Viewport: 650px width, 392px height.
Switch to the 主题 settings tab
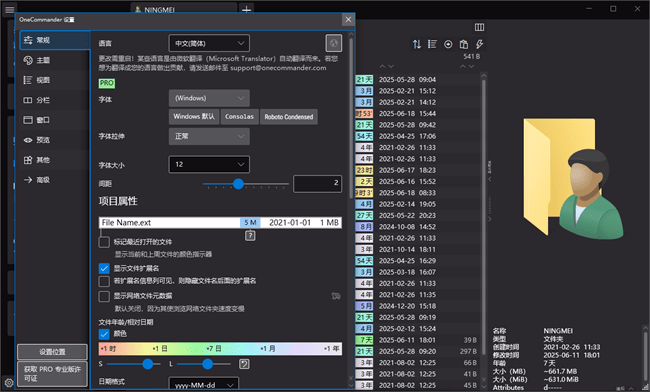pyautogui.click(x=54, y=60)
